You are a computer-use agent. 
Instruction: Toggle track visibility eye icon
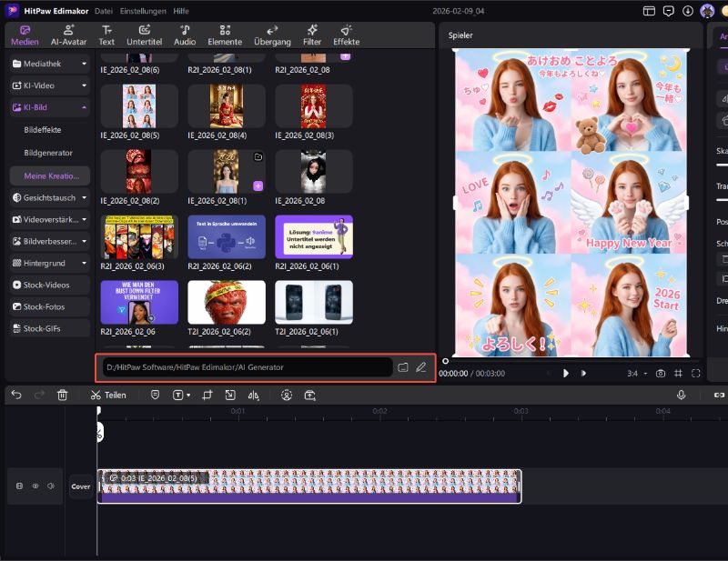click(x=35, y=486)
